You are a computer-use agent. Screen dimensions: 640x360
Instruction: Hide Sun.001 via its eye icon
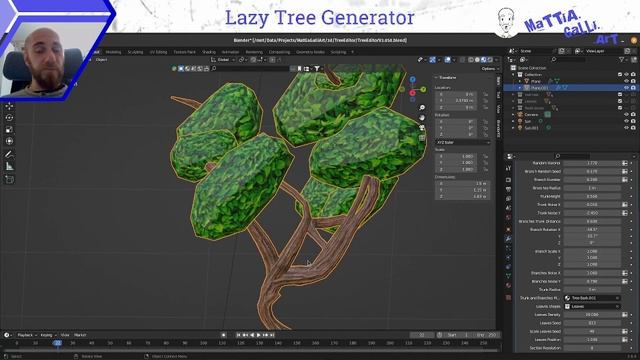click(x=627, y=128)
